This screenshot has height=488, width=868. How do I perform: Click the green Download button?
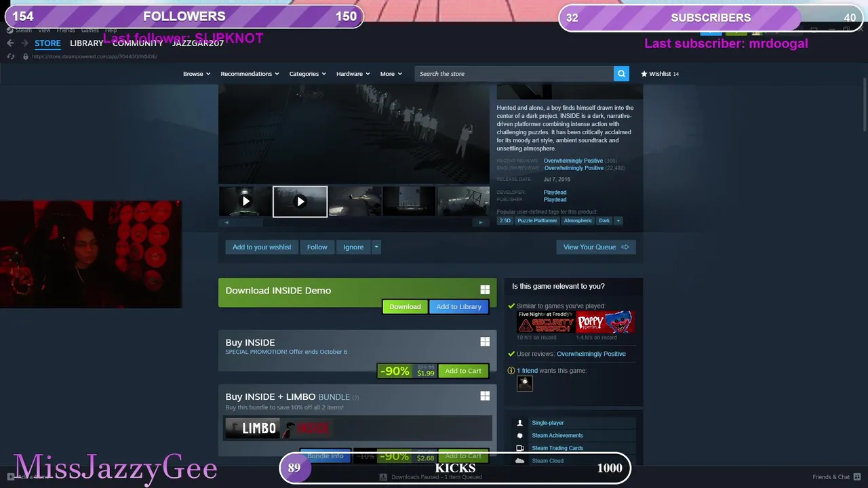[405, 307]
